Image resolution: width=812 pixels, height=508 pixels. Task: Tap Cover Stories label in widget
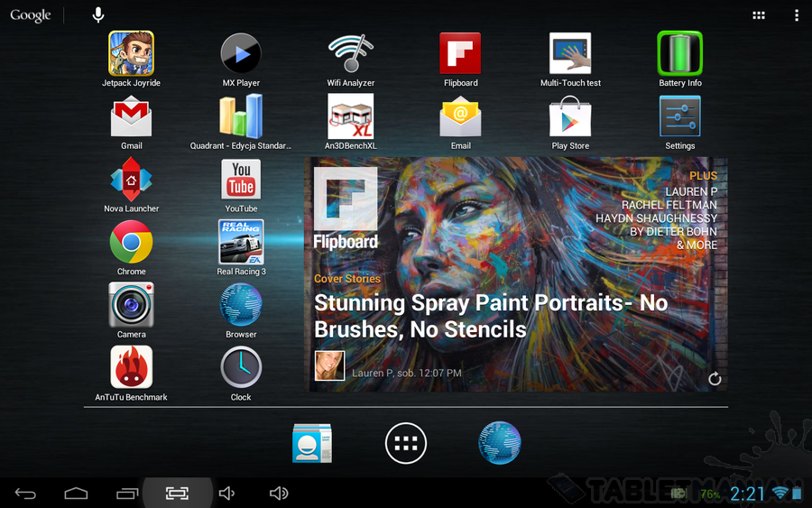[x=347, y=279]
